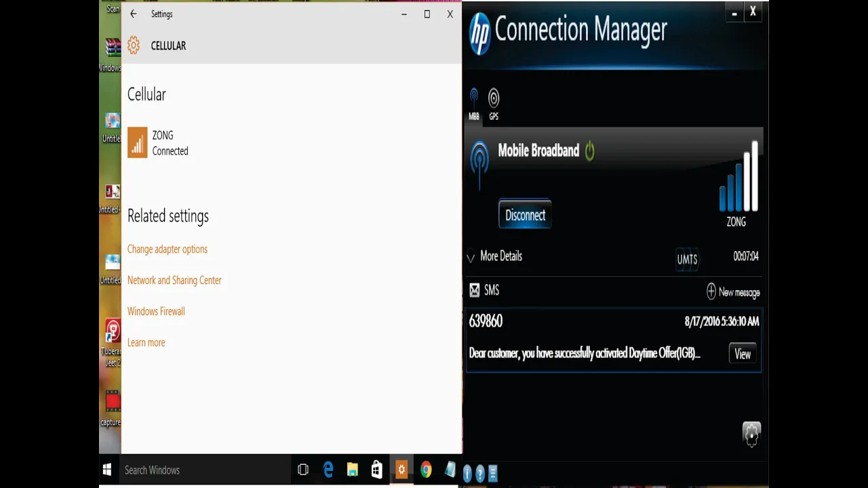868x488 pixels.
Task: Maximize the Settings window
Action: 427,14
